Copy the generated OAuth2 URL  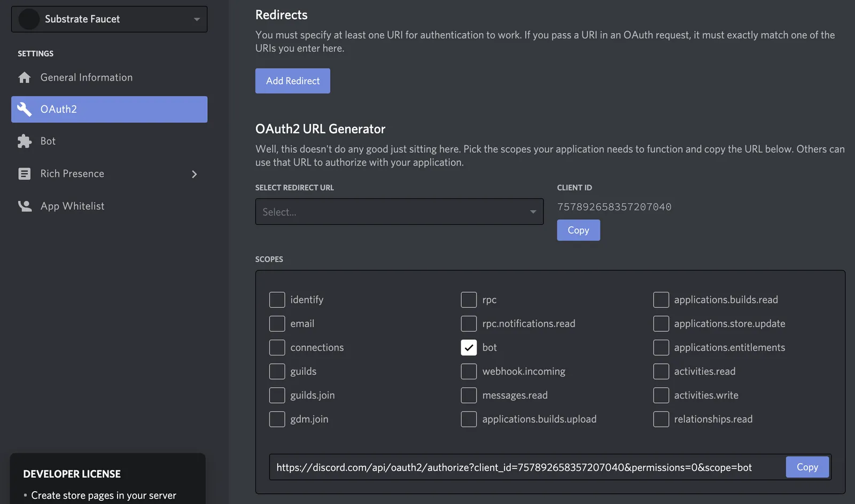point(807,467)
